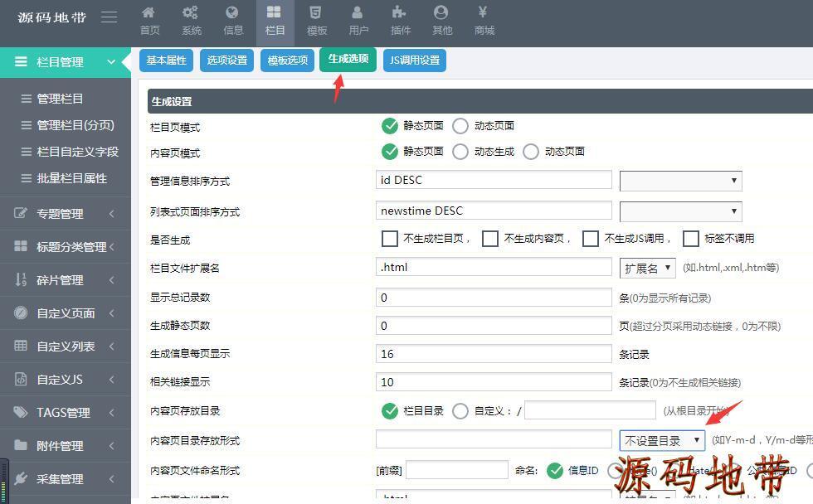
Task: Click the 自定义页面 compass icon
Action: coord(21,313)
